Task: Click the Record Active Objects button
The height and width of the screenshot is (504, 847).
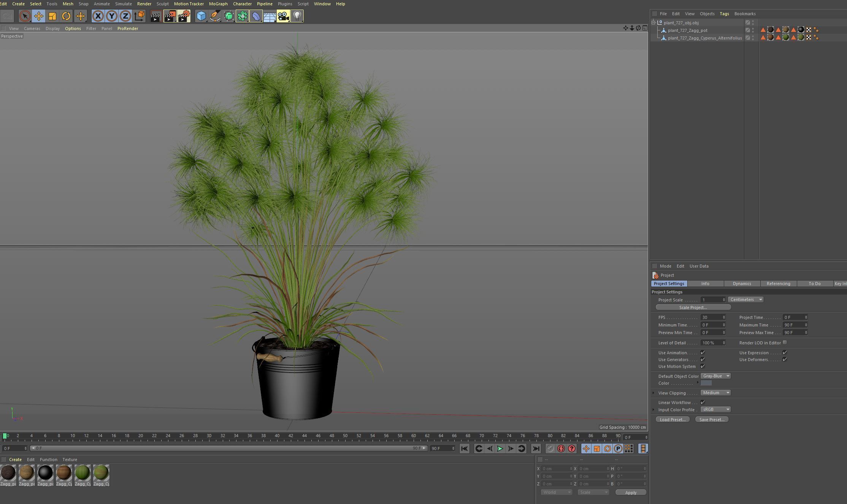Action: tap(550, 449)
